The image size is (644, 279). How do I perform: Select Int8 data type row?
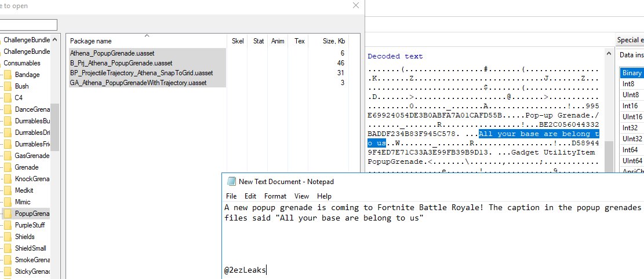[x=632, y=84]
